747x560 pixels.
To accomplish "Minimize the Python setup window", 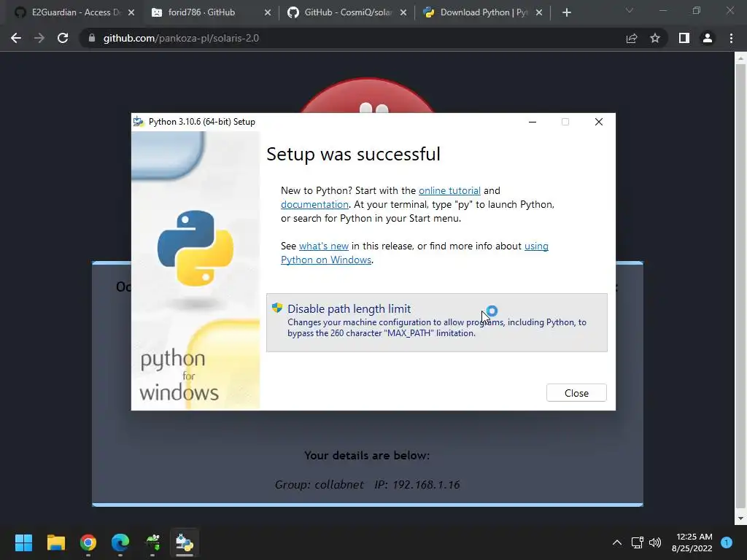I will click(533, 122).
